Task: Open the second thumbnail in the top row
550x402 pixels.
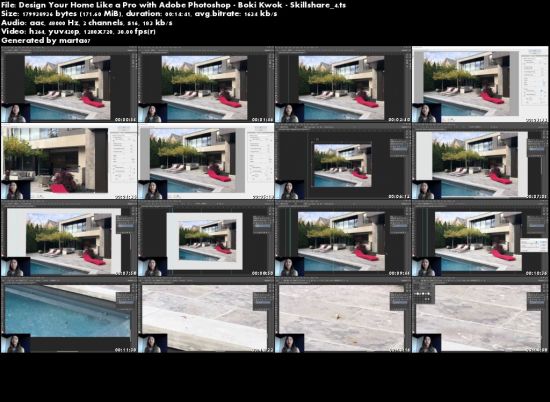Action: (206, 84)
